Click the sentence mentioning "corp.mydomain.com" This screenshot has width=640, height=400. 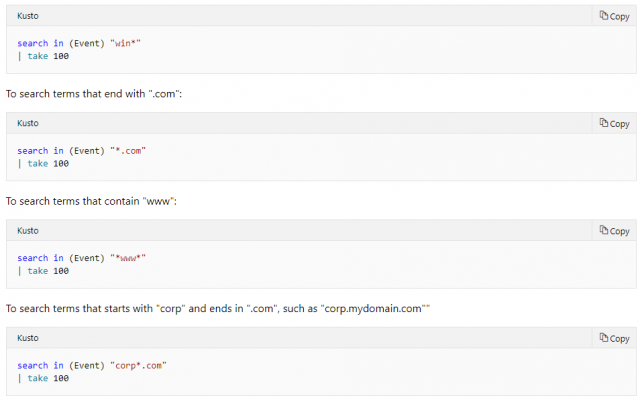tap(218, 309)
